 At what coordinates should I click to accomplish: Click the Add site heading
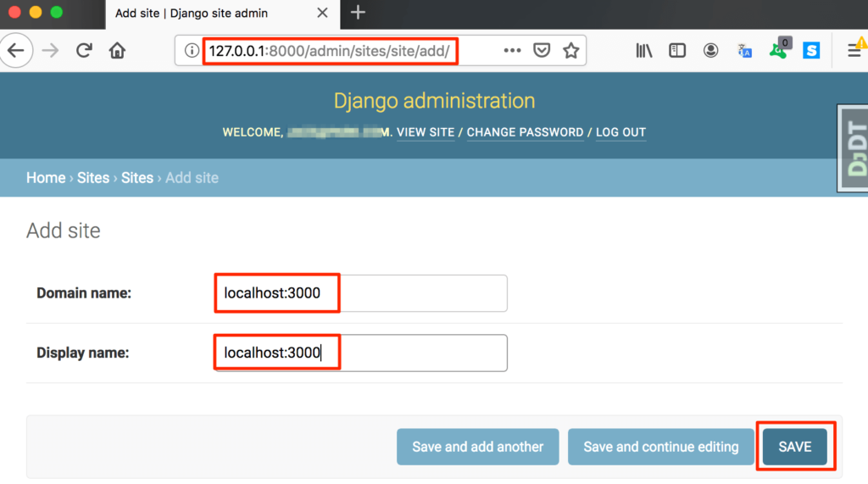63,231
